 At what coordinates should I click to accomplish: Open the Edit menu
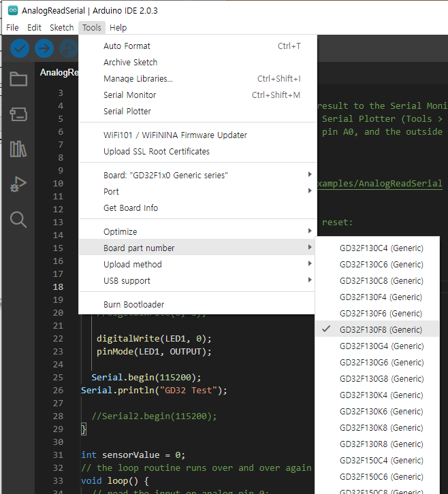34,28
